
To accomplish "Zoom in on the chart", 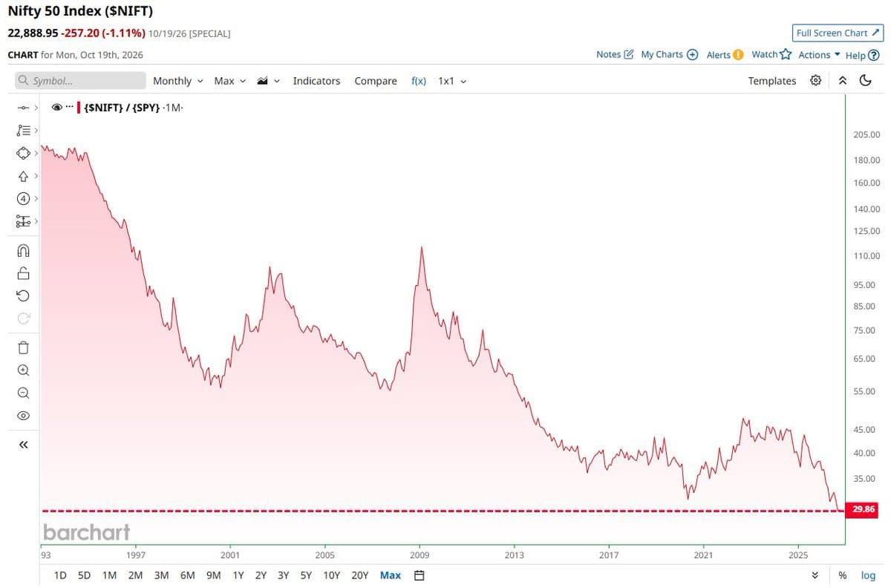I will [x=23, y=370].
